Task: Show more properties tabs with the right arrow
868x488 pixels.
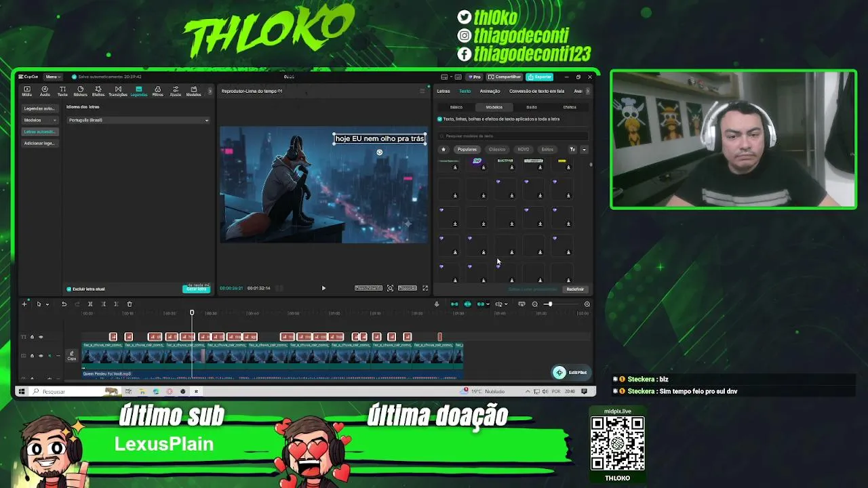Action: coord(588,91)
